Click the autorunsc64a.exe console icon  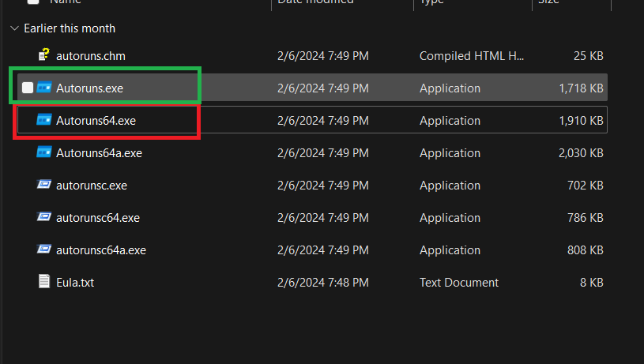[x=44, y=250]
